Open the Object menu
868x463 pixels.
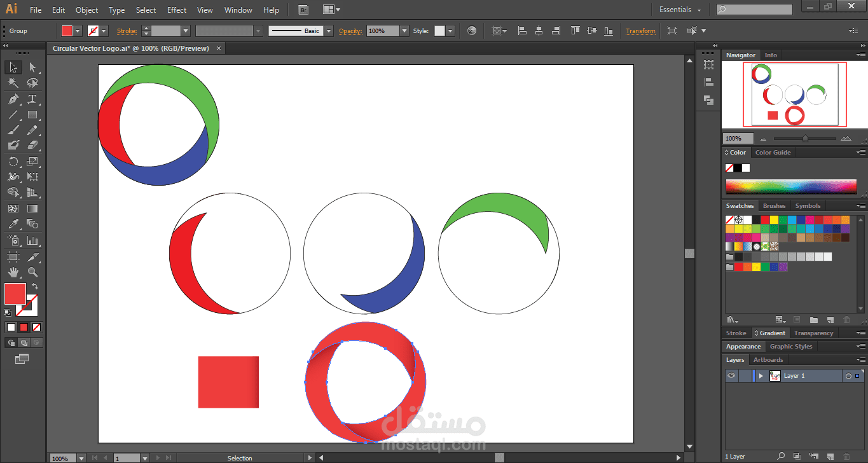(x=86, y=10)
